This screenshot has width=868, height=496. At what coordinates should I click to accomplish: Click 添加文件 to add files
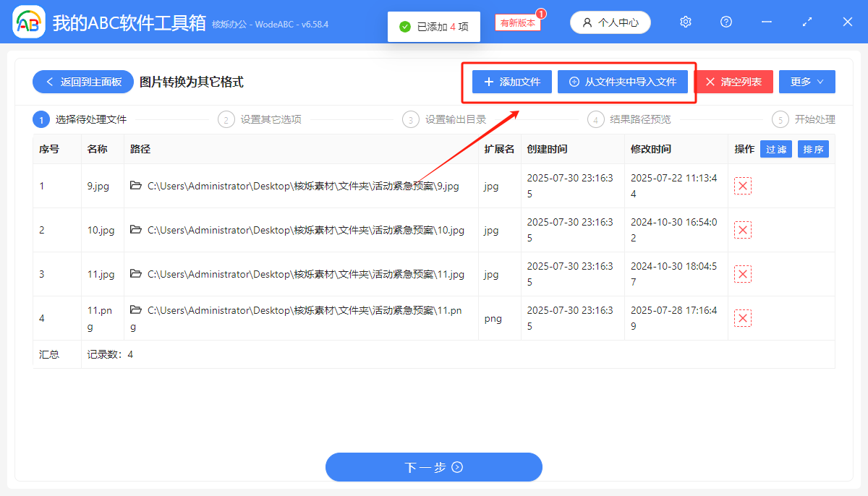(511, 81)
